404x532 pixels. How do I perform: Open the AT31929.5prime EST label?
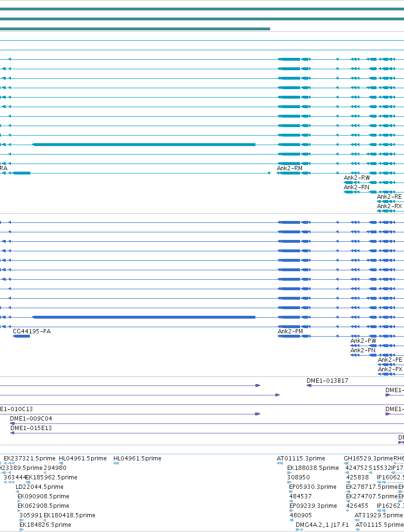click(x=378, y=515)
